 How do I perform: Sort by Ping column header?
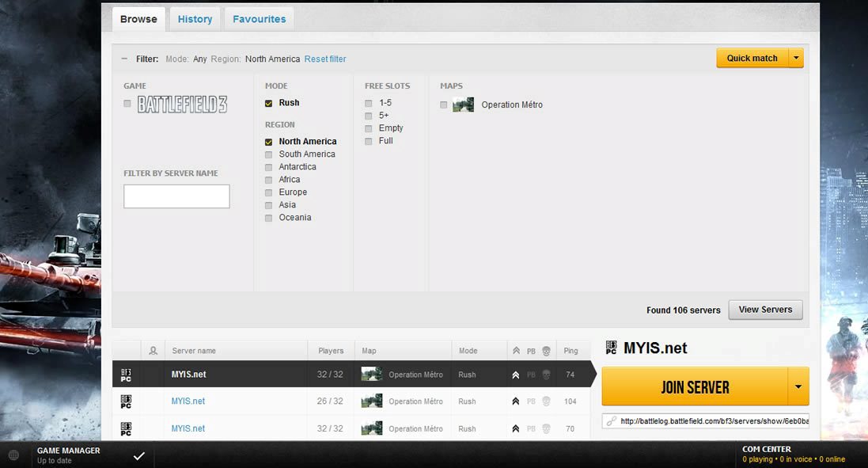[x=570, y=351]
